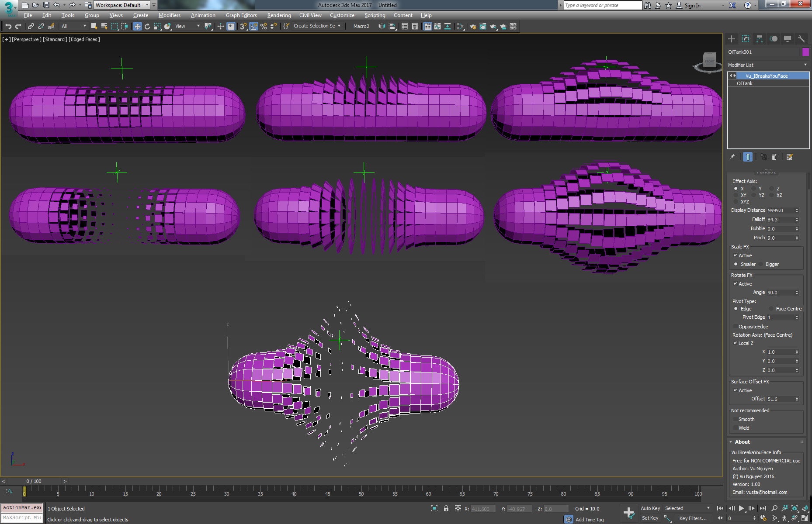Click Maximize Viewport Toggle icon
This screenshot has width=812, height=524.
pyautogui.click(x=805, y=518)
